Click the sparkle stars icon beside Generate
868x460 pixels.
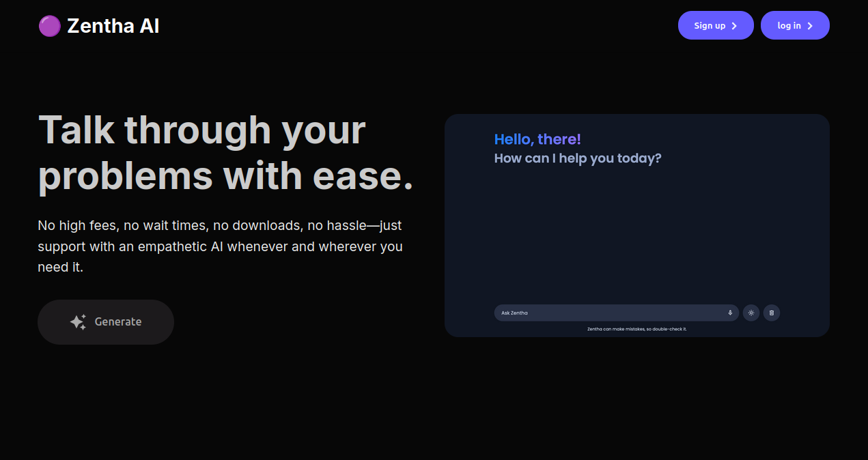coord(78,322)
